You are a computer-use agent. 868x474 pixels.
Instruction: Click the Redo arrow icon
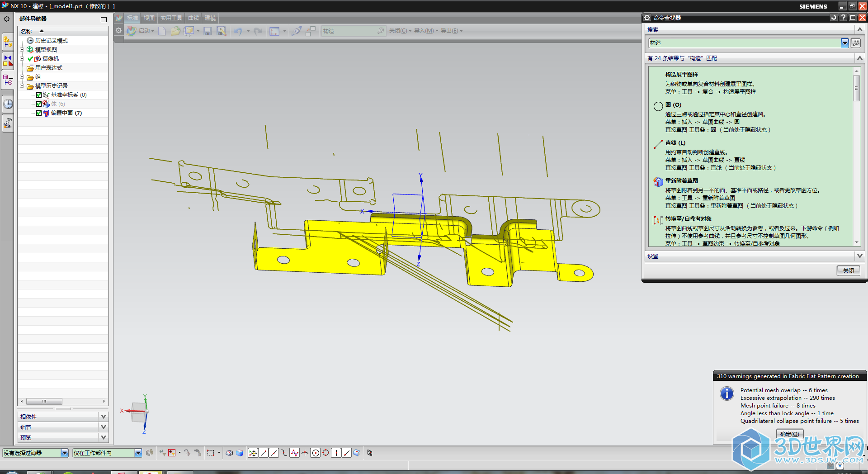pos(258,31)
